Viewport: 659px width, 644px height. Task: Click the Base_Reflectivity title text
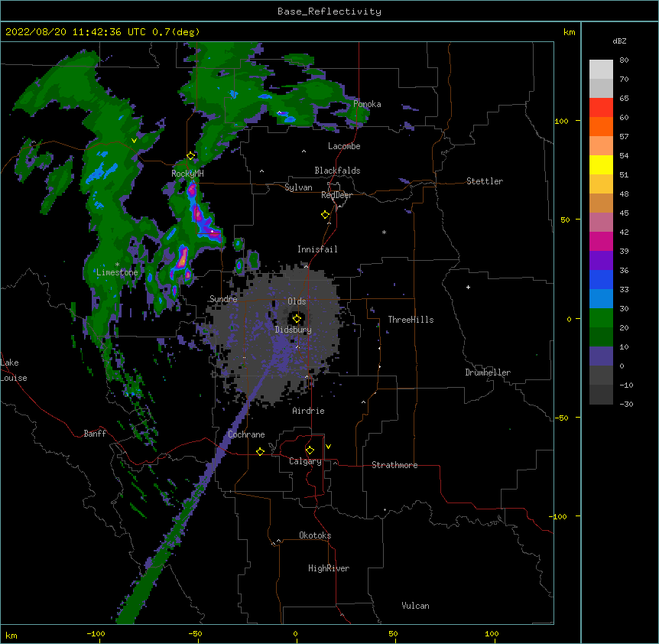pyautogui.click(x=329, y=11)
